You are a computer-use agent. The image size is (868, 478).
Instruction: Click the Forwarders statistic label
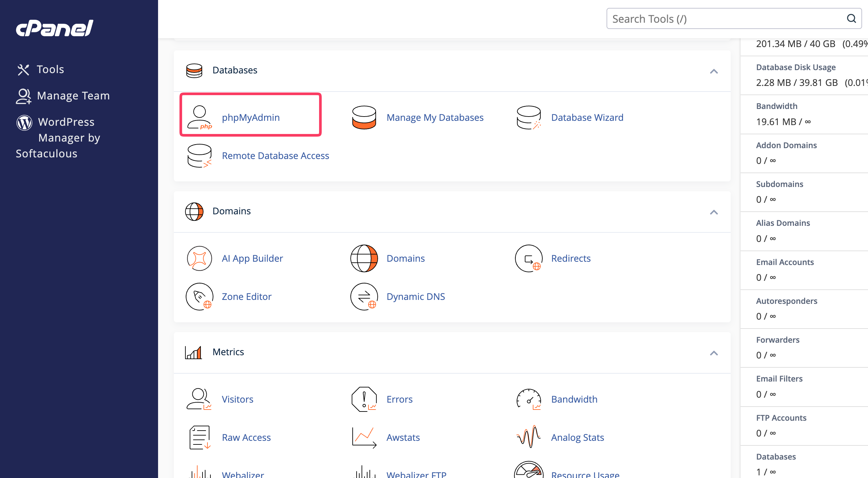click(x=778, y=340)
